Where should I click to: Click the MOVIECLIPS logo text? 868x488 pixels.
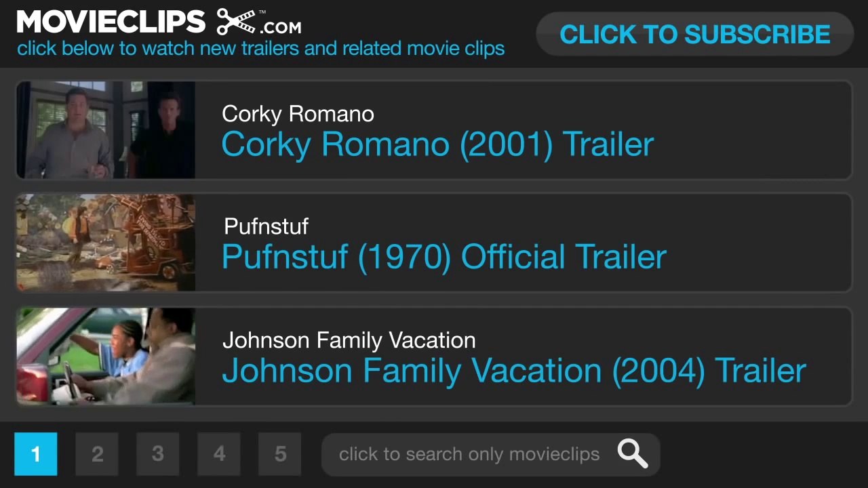point(111,22)
